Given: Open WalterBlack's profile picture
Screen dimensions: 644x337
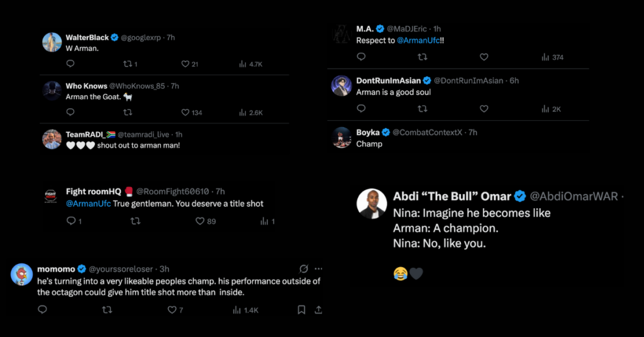Looking at the screenshot, I should (52, 42).
